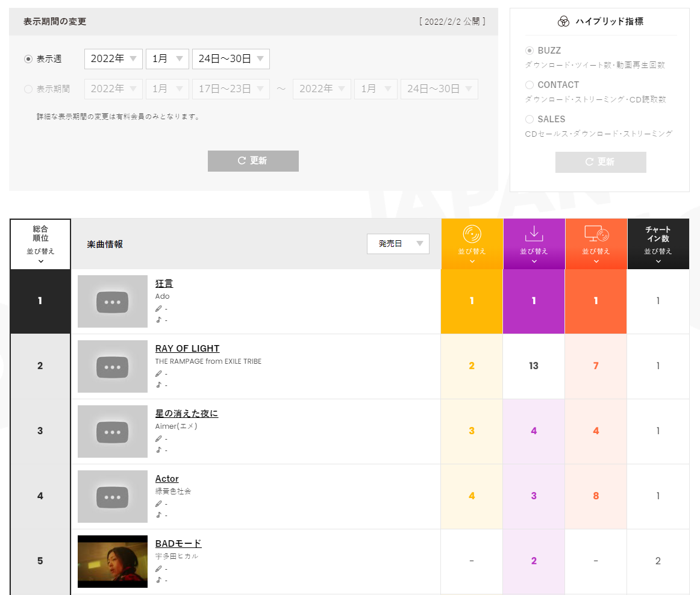Click pencil icon in Actor row

click(x=158, y=504)
